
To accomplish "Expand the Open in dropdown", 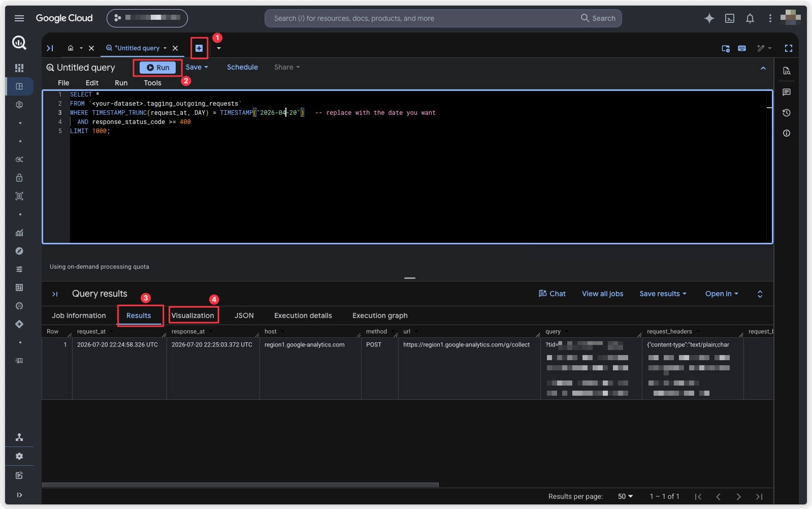I will tap(722, 294).
